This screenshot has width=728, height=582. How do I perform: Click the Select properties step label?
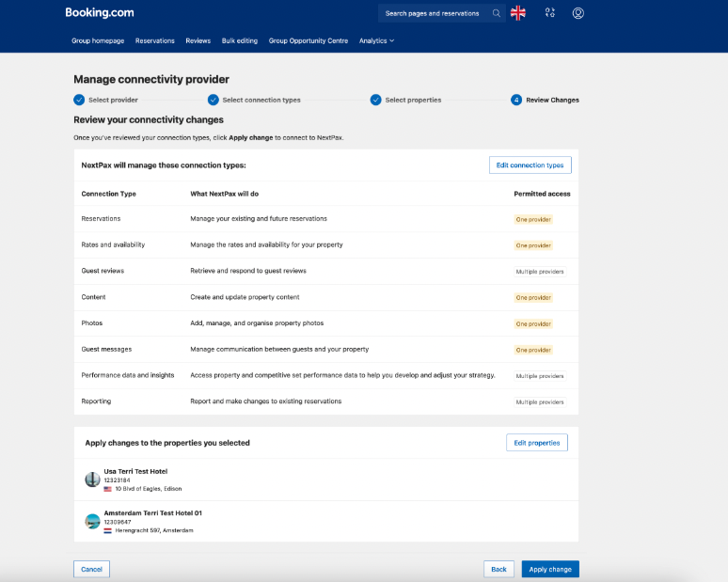click(x=413, y=100)
